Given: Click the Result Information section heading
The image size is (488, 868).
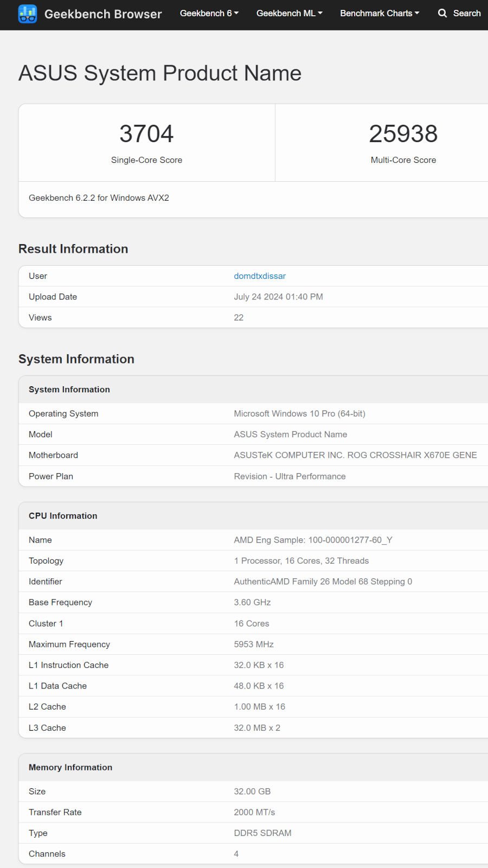Looking at the screenshot, I should [x=73, y=248].
